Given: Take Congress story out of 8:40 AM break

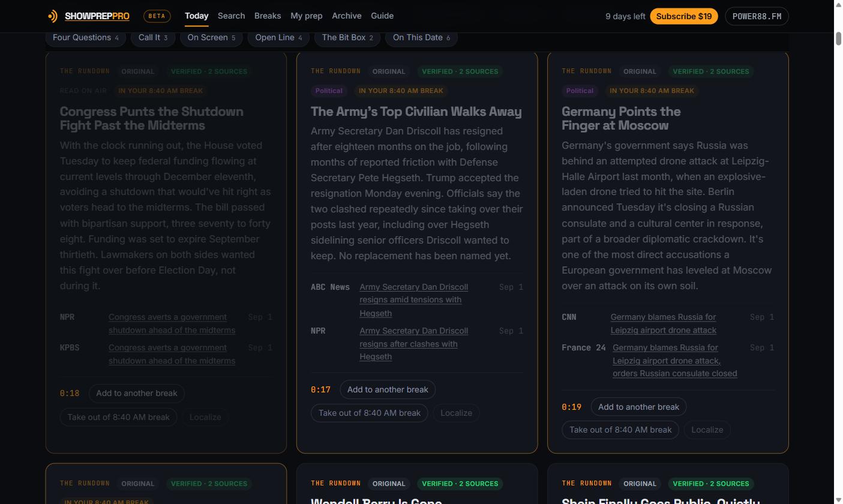Looking at the screenshot, I should click(x=118, y=417).
